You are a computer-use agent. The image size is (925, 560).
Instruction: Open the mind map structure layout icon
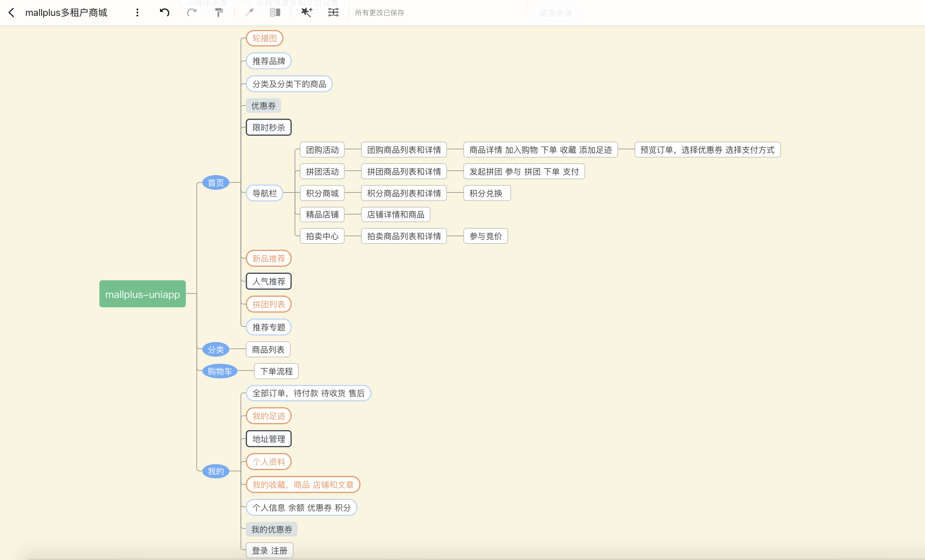[333, 13]
